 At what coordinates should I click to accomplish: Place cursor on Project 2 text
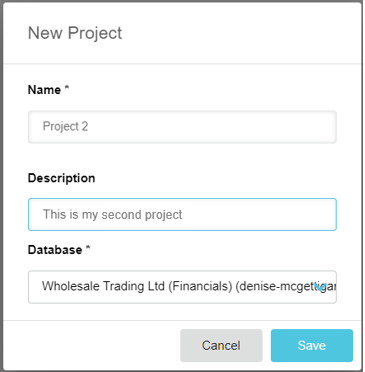65,126
